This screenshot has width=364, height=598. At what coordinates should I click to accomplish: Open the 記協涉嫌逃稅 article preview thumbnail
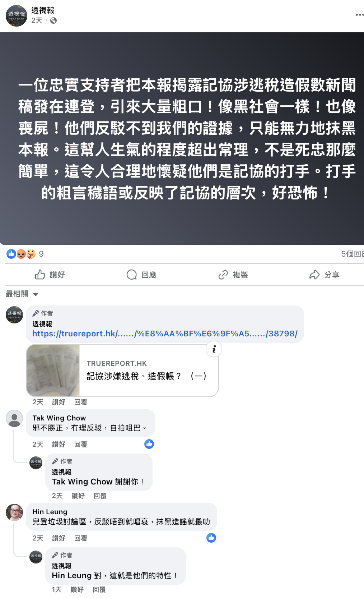click(53, 371)
